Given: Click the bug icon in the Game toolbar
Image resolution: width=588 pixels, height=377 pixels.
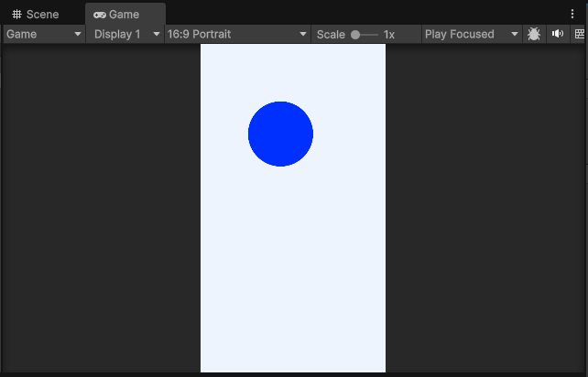Looking at the screenshot, I should pyautogui.click(x=534, y=34).
